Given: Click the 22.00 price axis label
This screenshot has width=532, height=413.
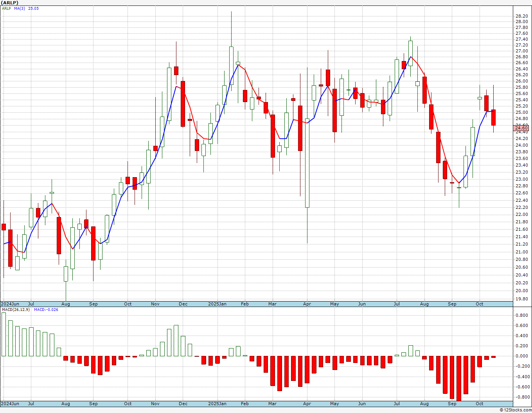Looking at the screenshot, I should click(x=521, y=214).
